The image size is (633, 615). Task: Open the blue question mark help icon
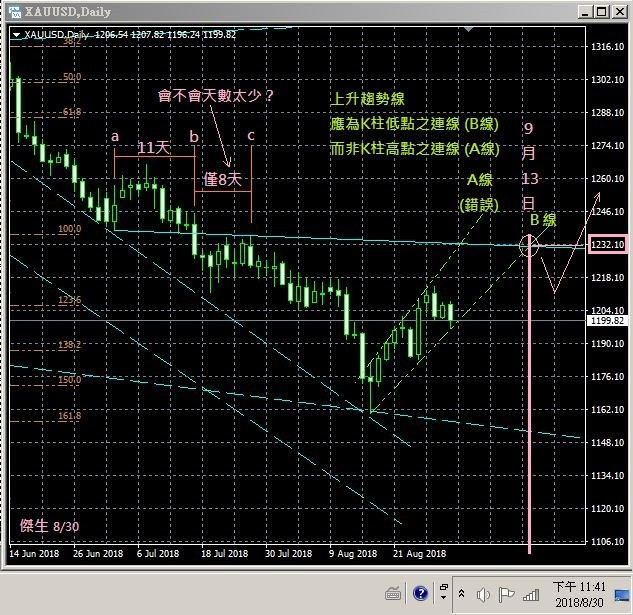(420, 594)
